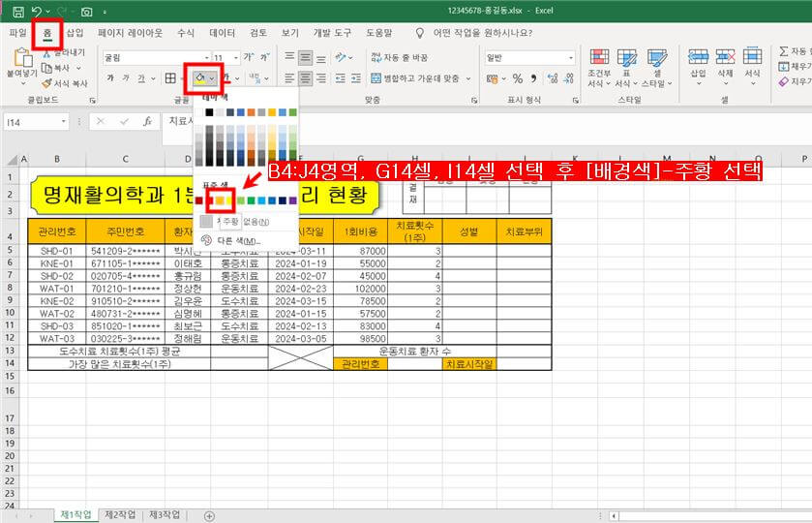Screen dimensions: 812x523
Task: Click the decrease decimal icon
Action: [x=569, y=78]
